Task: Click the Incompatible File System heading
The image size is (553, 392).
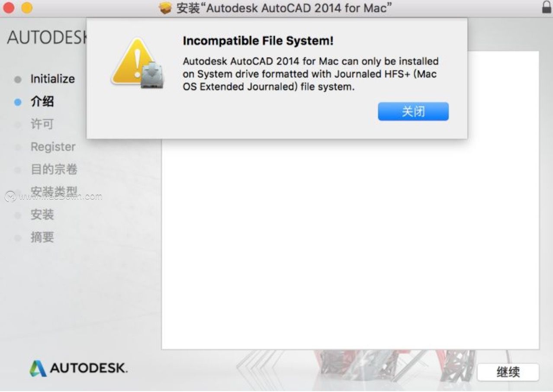Action: 258,41
